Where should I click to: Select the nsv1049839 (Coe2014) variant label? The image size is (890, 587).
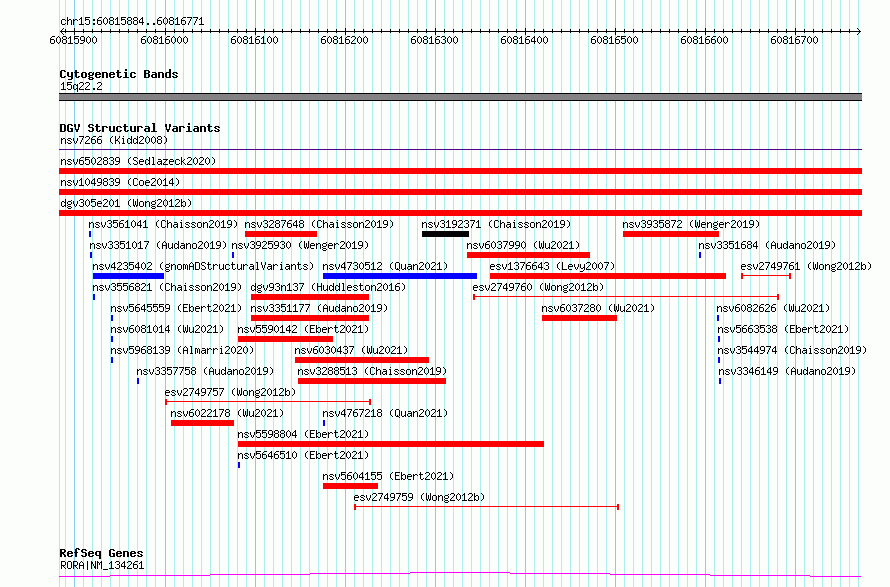(120, 182)
